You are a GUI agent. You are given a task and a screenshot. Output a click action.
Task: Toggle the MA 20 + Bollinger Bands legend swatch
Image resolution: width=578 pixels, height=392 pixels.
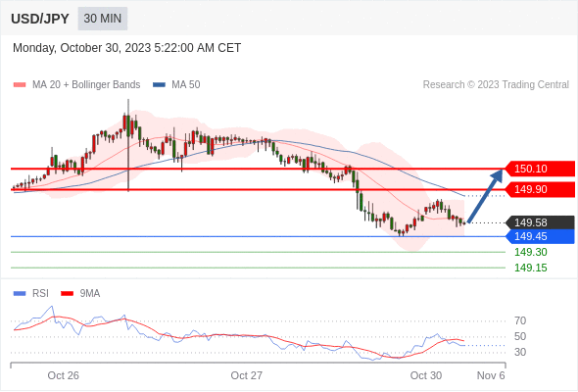20,85
